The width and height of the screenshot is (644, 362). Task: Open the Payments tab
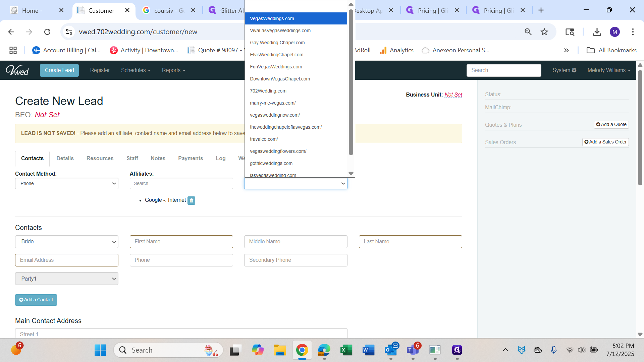[x=190, y=158]
